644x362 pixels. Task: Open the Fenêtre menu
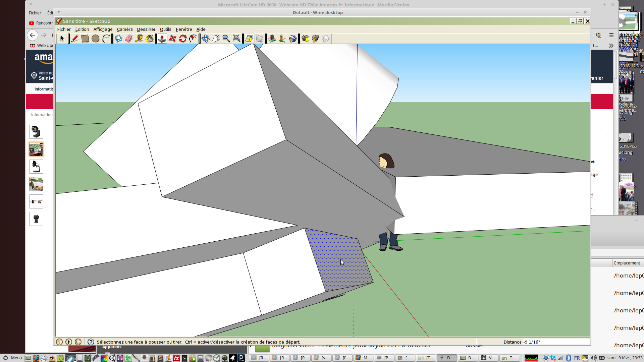(184, 29)
